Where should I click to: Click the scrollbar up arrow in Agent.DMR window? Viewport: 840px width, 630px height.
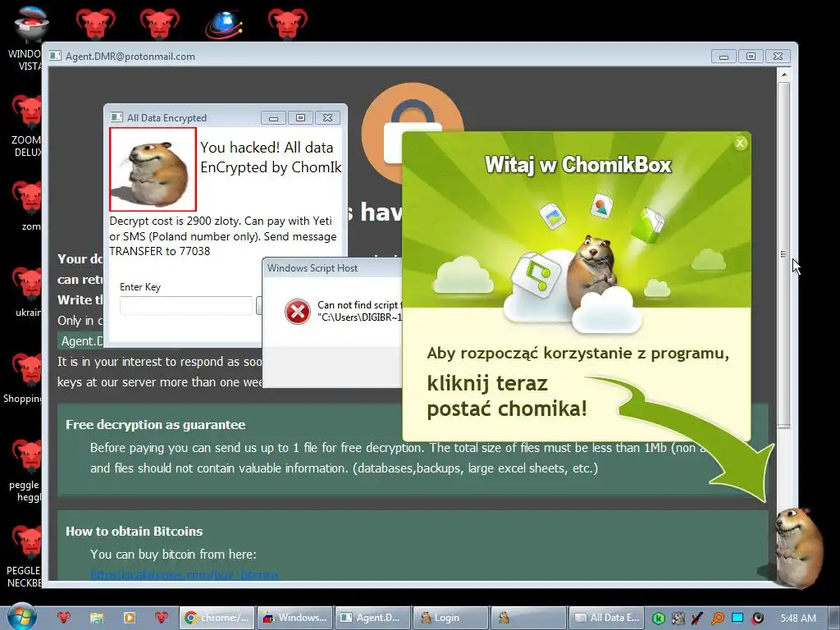783,75
